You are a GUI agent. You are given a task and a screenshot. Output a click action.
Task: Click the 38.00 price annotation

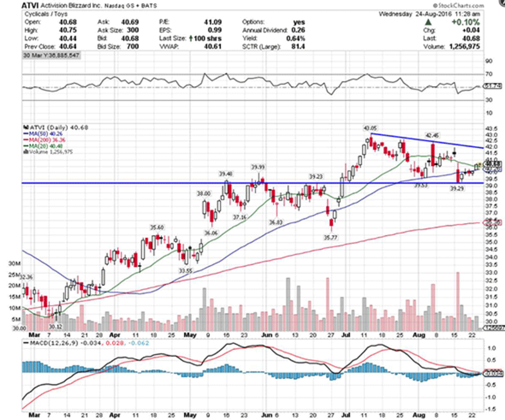[204, 193]
